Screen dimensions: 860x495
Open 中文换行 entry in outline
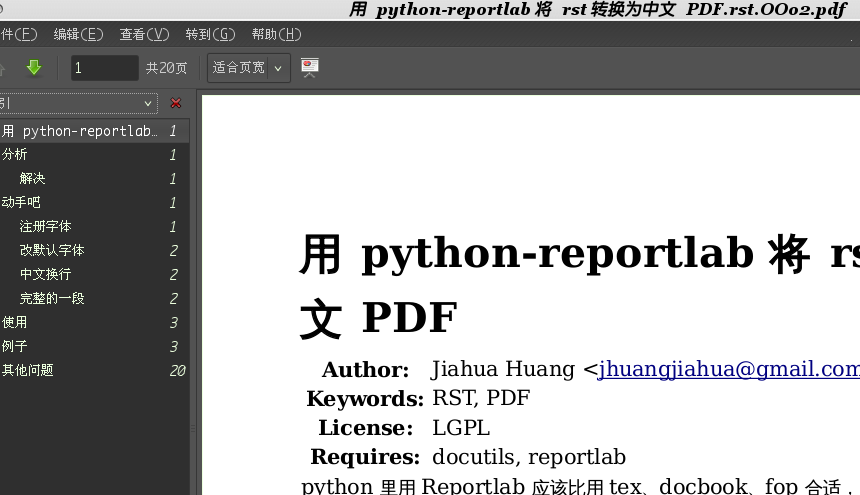click(x=46, y=275)
